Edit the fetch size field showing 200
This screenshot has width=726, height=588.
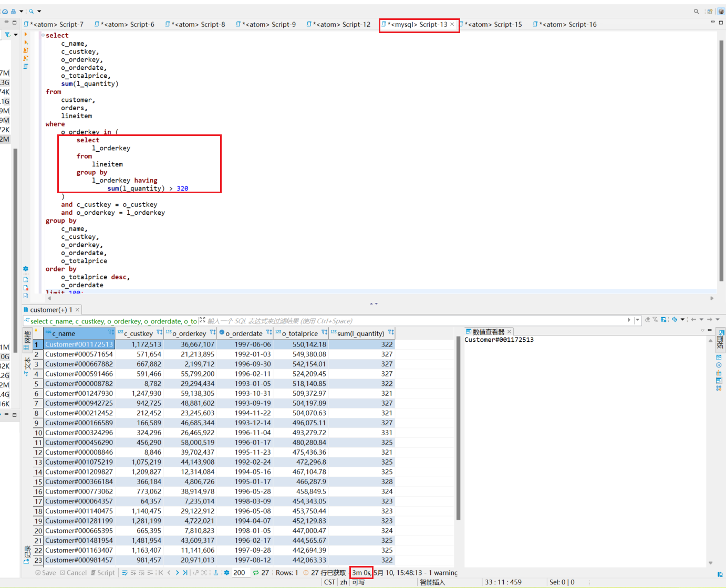click(240, 573)
